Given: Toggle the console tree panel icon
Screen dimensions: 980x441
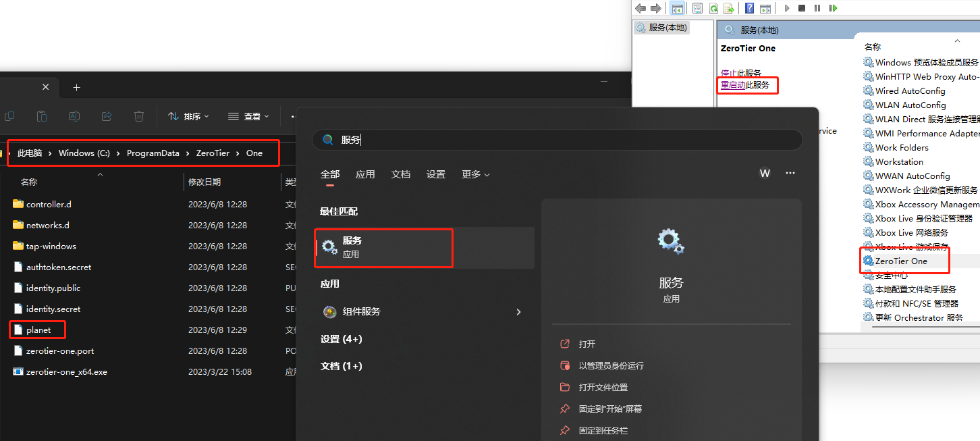Looking at the screenshot, I should point(677,7).
